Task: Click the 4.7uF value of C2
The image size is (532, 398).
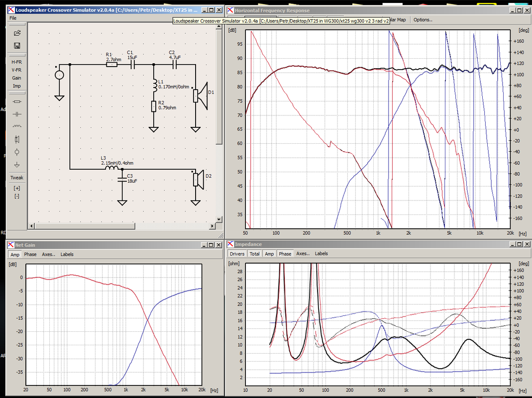Action: (x=175, y=57)
